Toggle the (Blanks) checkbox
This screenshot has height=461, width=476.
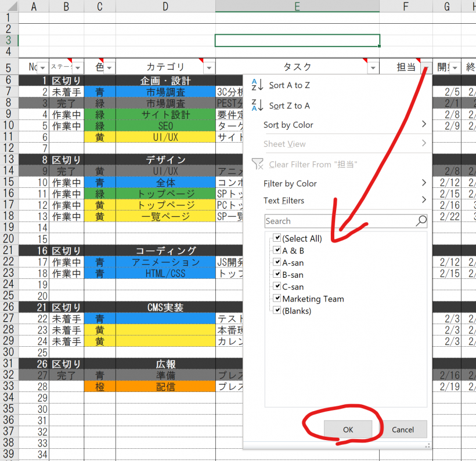click(277, 311)
